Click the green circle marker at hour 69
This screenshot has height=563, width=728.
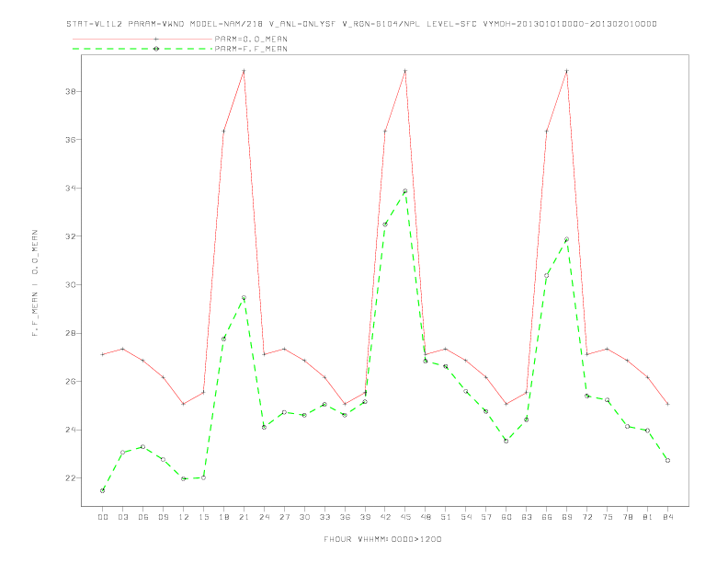pos(566,239)
